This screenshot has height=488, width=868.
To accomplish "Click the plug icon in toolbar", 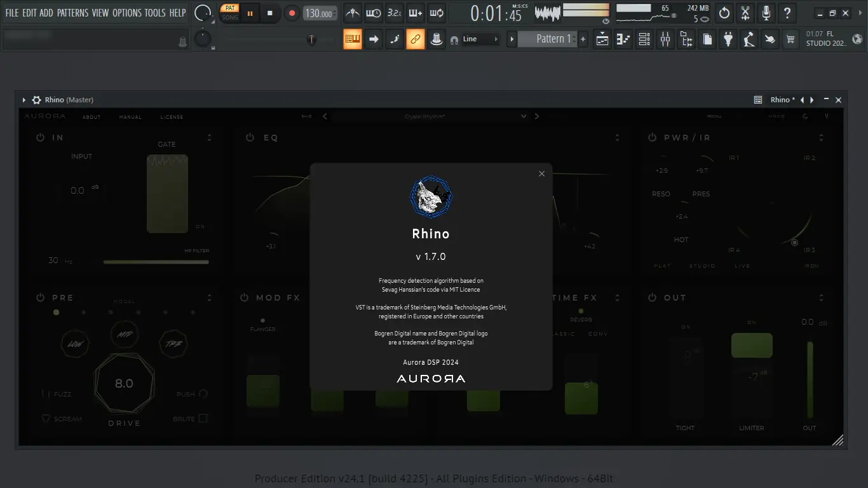I will (728, 39).
